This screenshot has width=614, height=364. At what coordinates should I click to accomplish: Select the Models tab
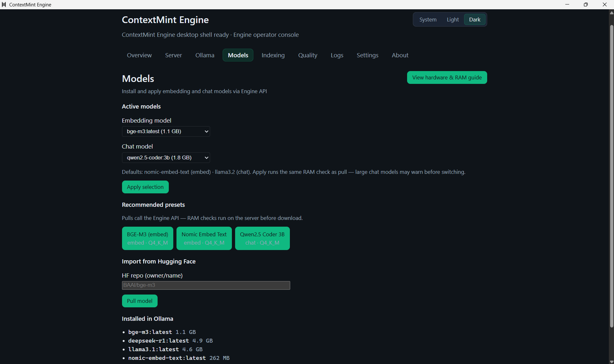tap(238, 55)
